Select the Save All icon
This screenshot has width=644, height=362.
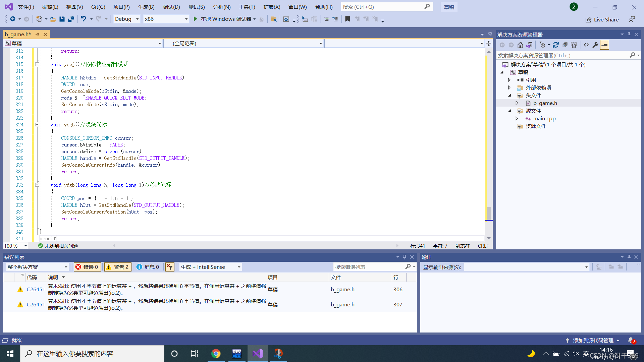pyautogui.click(x=71, y=19)
